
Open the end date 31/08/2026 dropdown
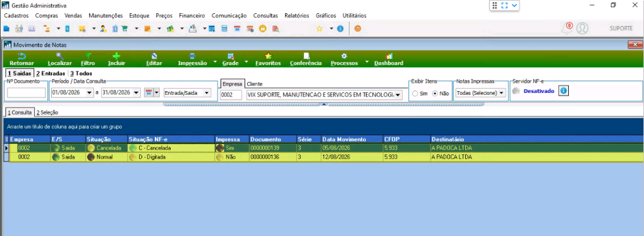pos(137,93)
